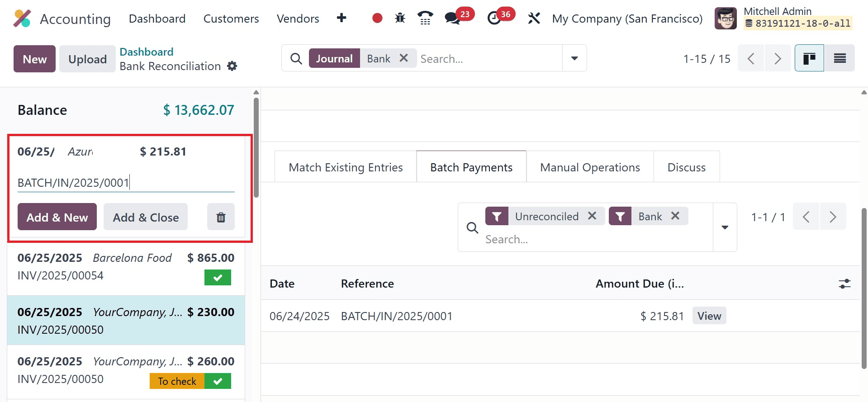The height and width of the screenshot is (402, 868).
Task: Go to previous batch payments page
Action: click(x=806, y=217)
